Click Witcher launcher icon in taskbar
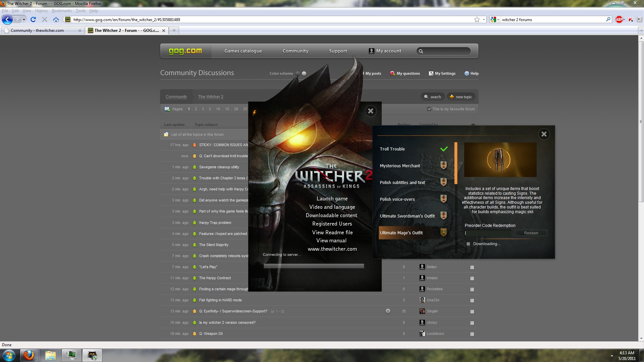 92,355
